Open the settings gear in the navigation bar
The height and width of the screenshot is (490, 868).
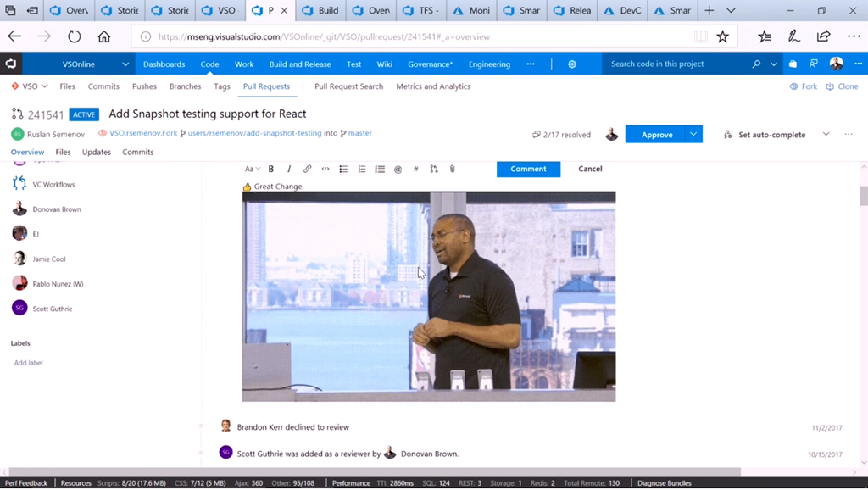[572, 64]
